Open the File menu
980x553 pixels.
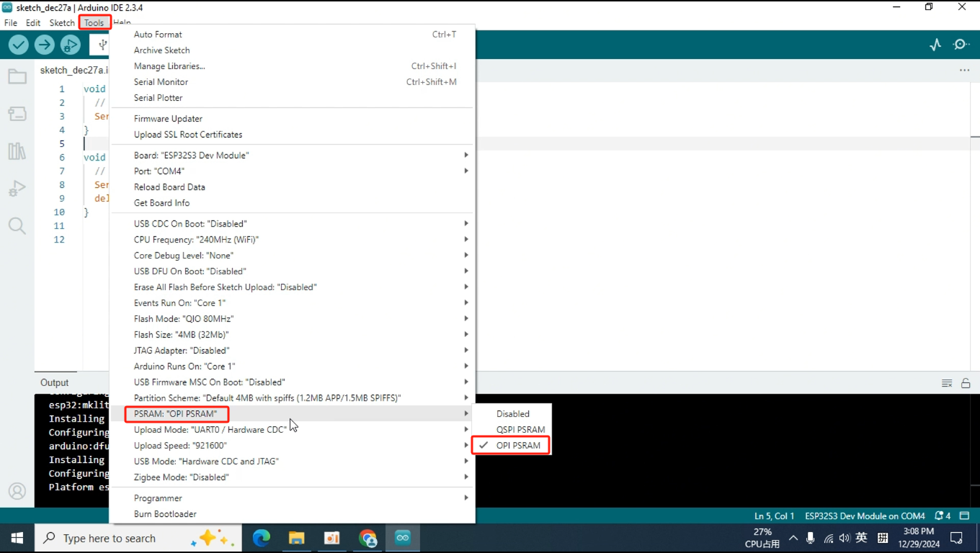[x=11, y=22]
